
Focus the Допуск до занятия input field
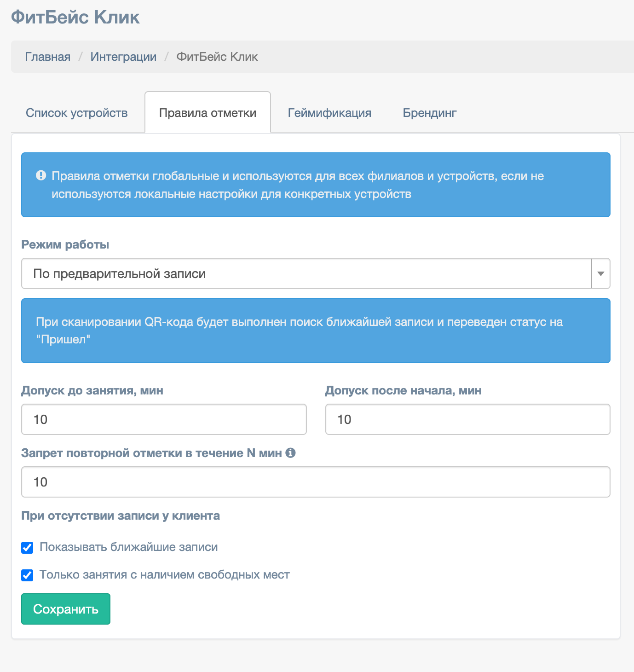164,419
